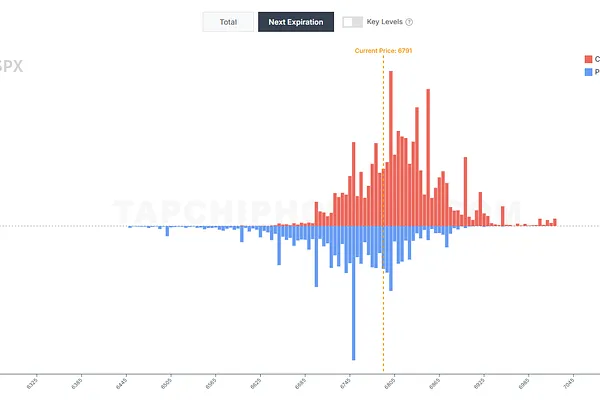This screenshot has height=400, width=600.
Task: Click the blue Puts legend marker
Action: (586, 72)
